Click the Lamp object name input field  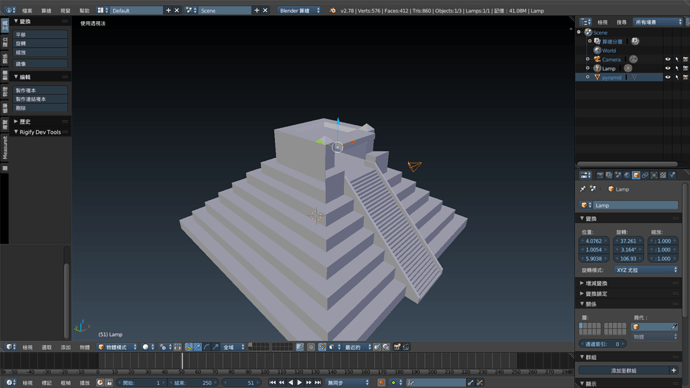point(629,205)
